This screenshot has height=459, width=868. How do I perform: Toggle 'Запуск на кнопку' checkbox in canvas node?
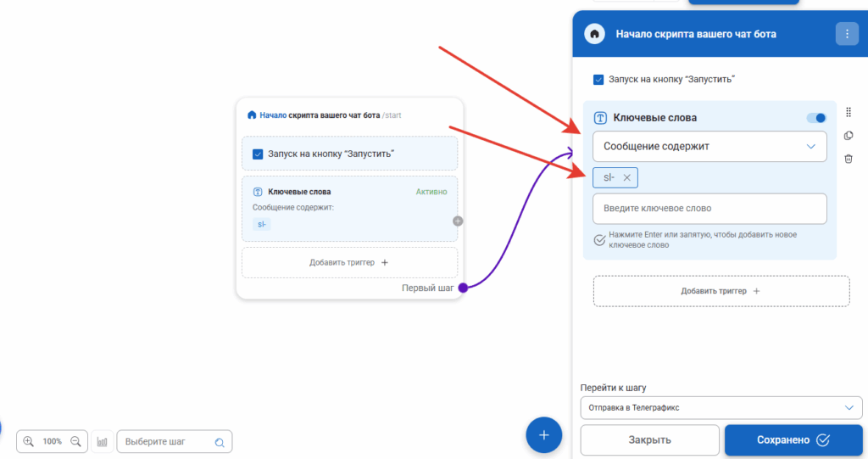(x=258, y=154)
